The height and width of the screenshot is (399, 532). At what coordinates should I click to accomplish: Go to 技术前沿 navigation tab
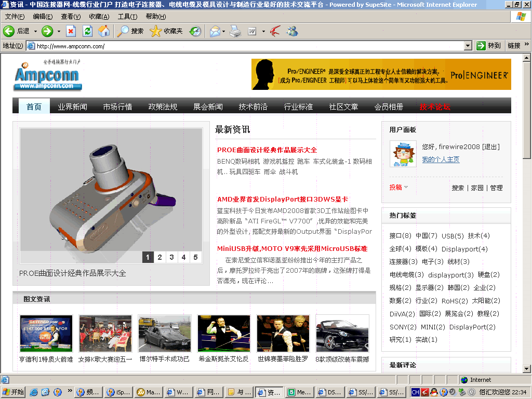coord(253,107)
